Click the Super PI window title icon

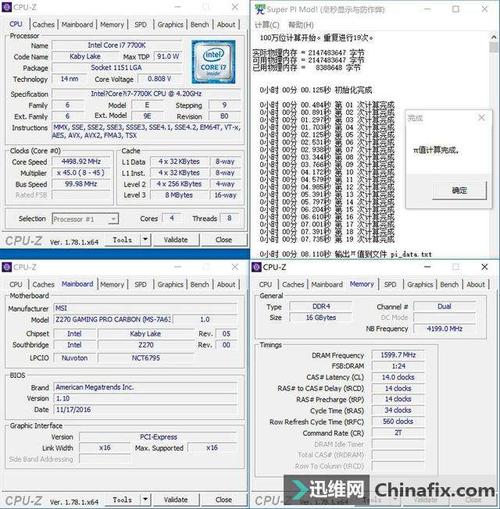260,9
